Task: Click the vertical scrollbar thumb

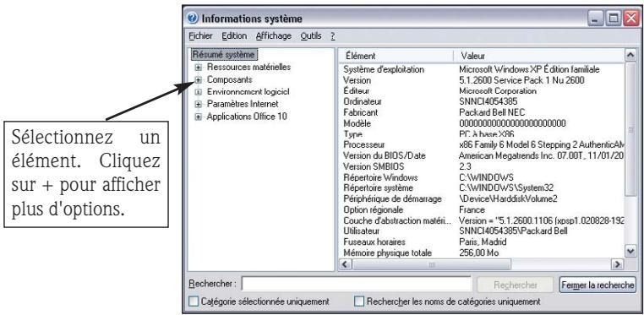Action: point(630,129)
